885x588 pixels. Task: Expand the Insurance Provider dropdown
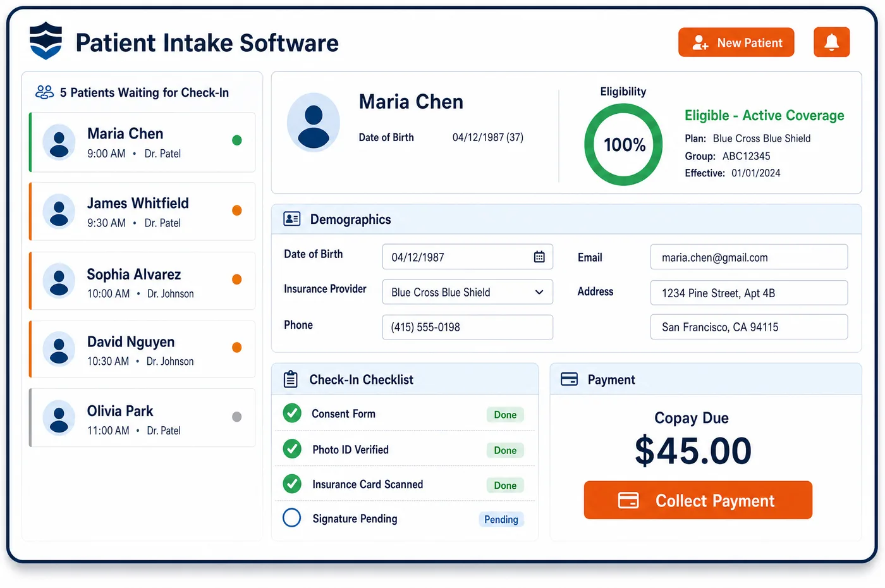click(468, 292)
